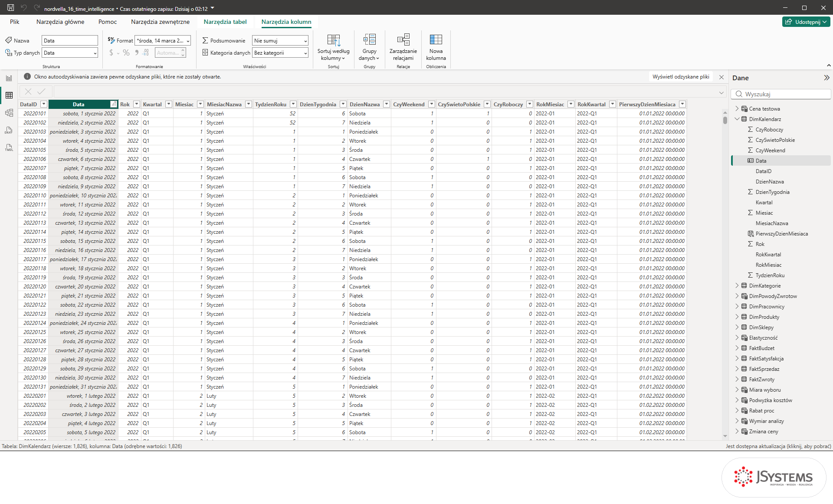Collapse the Dane pane with chevrons
Viewport: 833px width, 504px height.
(826, 78)
